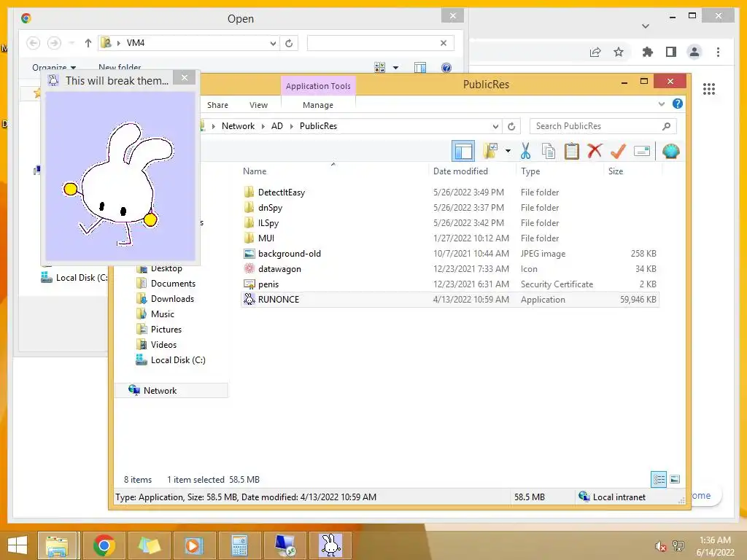Copy selection using the copy icon
The image size is (747, 560).
coord(549,151)
